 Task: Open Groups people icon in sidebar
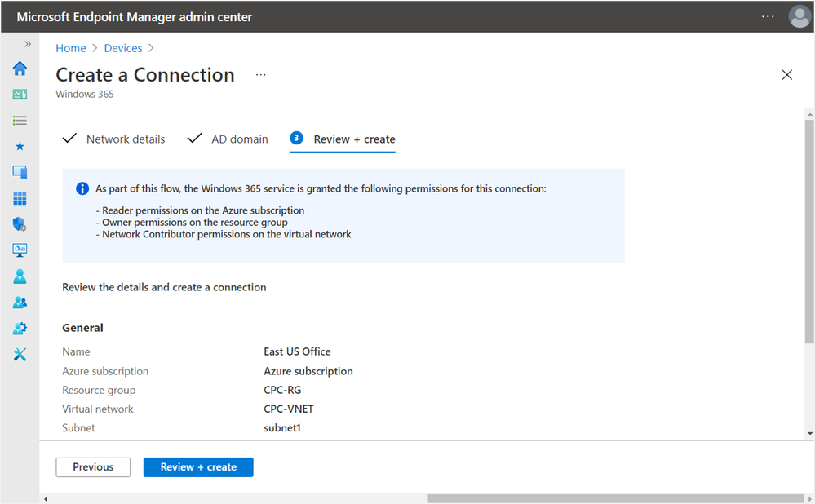(20, 303)
